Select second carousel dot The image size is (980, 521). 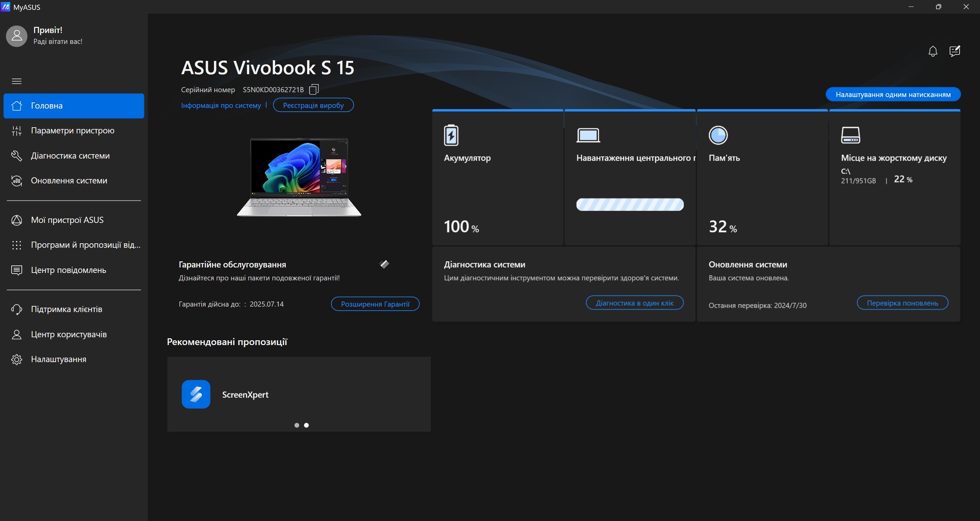point(306,425)
